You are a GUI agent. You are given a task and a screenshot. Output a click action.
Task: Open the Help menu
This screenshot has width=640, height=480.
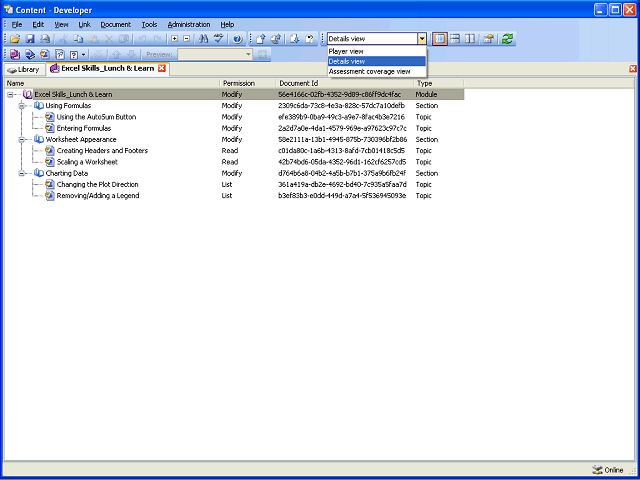[227, 24]
